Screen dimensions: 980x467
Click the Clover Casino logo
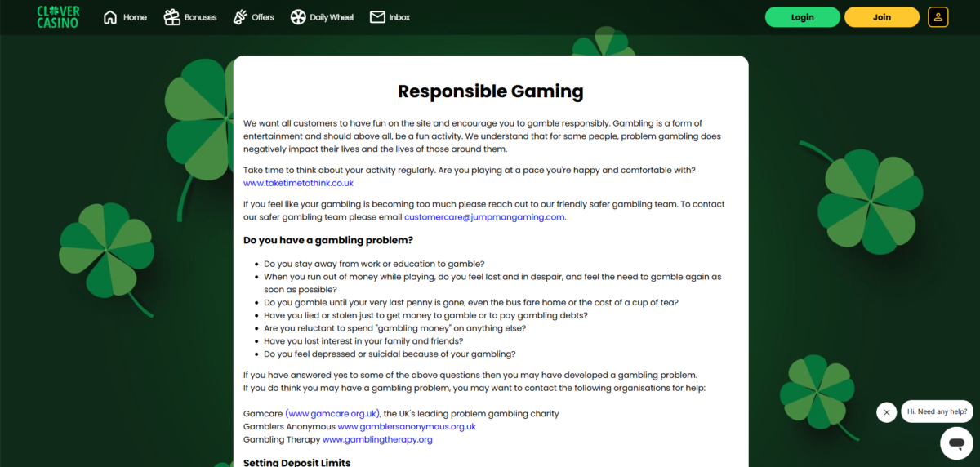click(58, 17)
